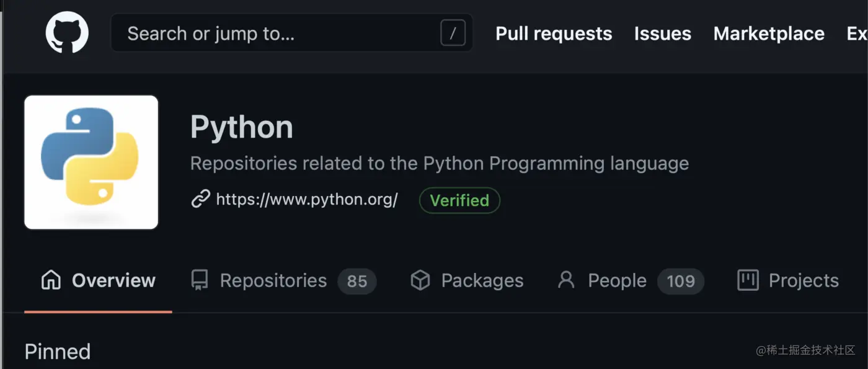Click the slash shortcut key icon

(x=453, y=33)
